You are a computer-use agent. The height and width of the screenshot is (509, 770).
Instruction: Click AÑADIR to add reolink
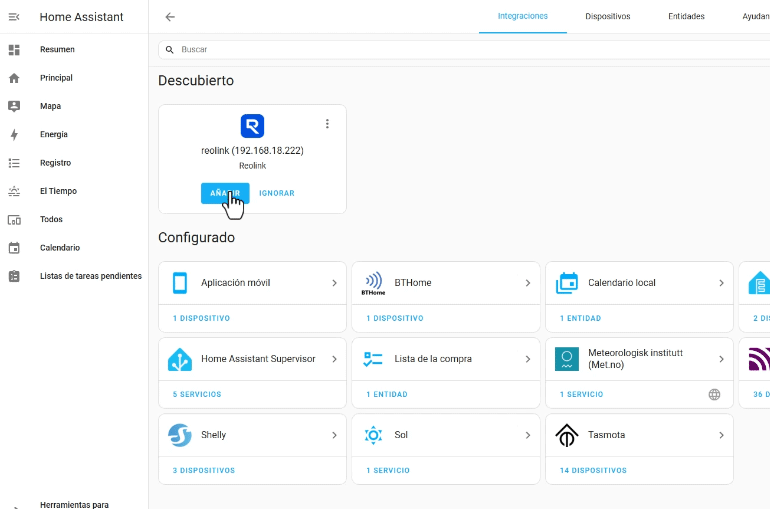[x=225, y=193]
